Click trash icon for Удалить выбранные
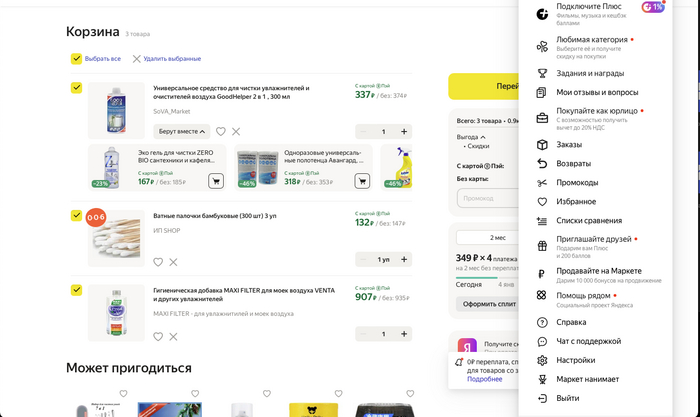 click(137, 59)
